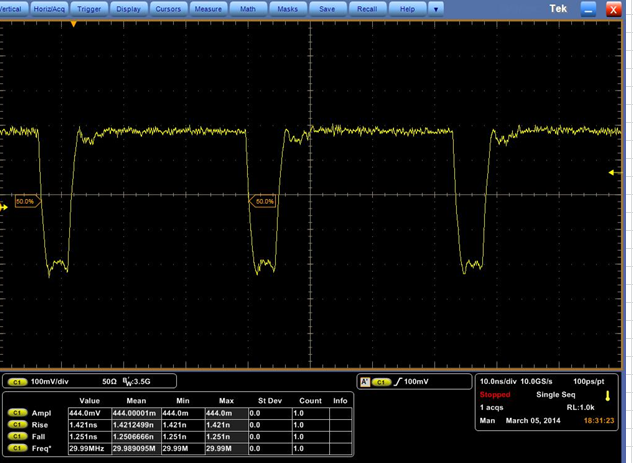Click the C1 badge beside the Fall measurement
Viewport: 633px width, 463px height.
17,436
